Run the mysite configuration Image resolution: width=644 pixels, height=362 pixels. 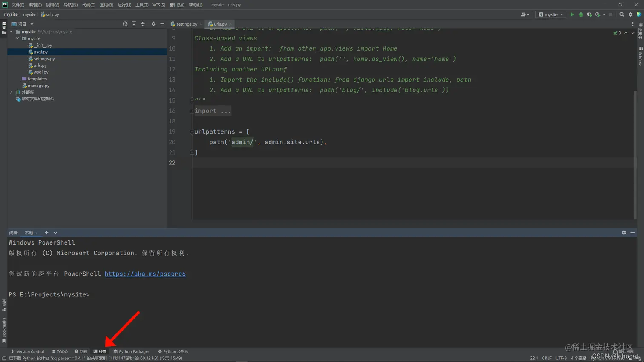[572, 14]
